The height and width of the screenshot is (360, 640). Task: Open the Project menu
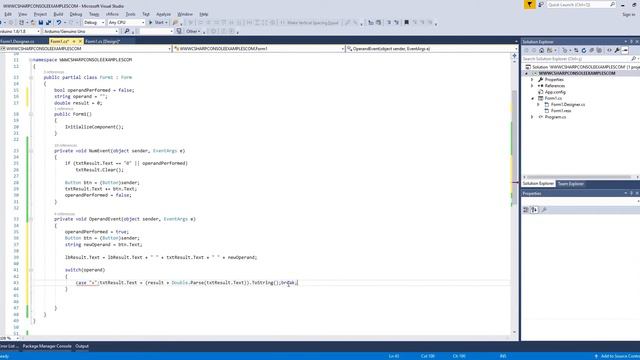coord(40,14)
